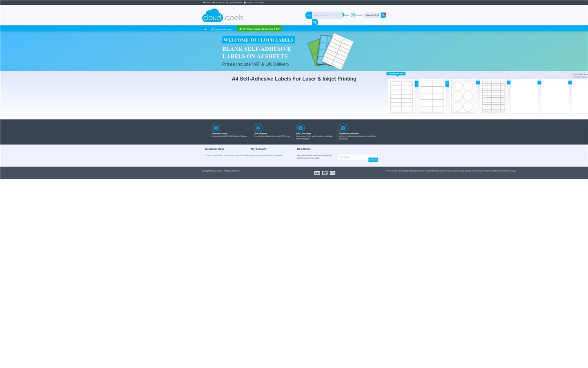Expand the Browse All Labels menu

(222, 29)
